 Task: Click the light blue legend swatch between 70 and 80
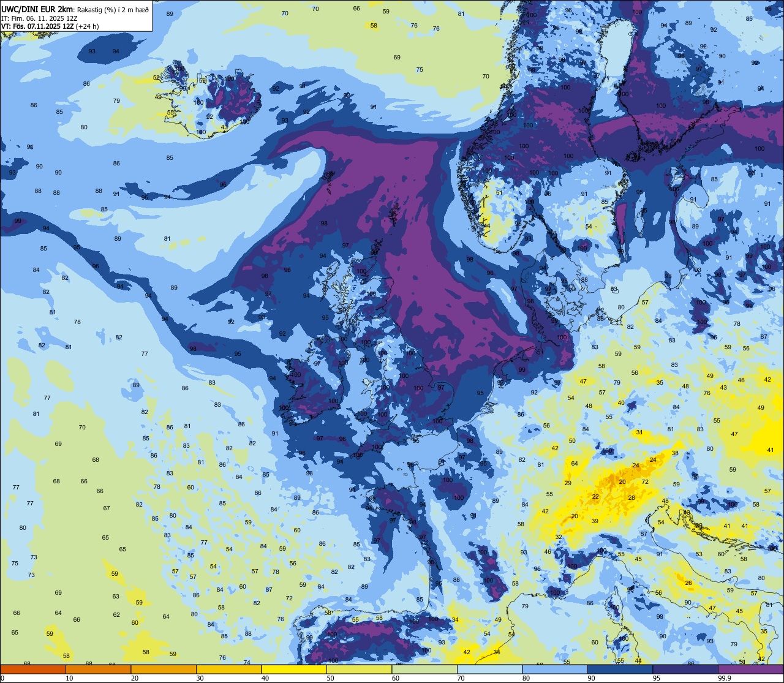coord(489,669)
